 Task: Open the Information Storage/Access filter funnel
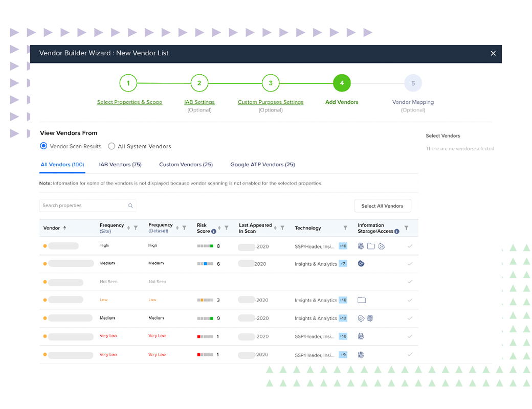point(406,228)
